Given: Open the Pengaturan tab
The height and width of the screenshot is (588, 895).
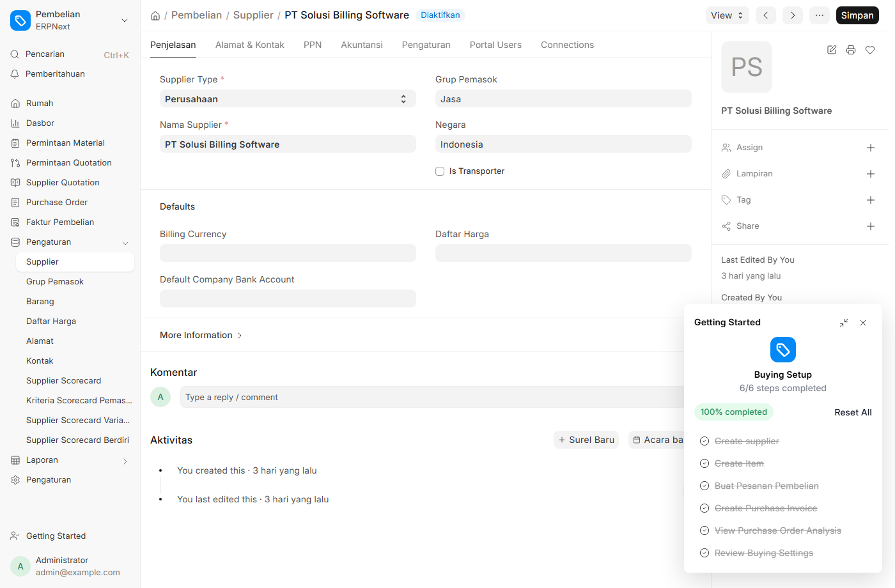Looking at the screenshot, I should (426, 45).
